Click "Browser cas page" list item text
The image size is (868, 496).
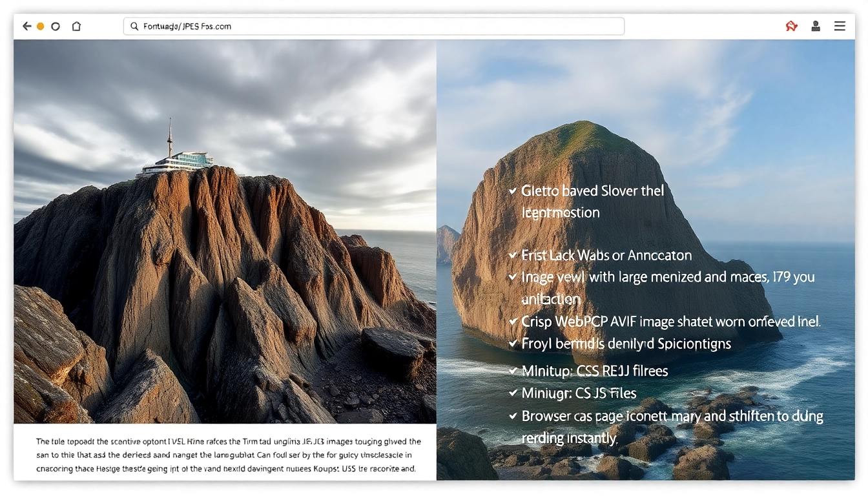coord(672,417)
